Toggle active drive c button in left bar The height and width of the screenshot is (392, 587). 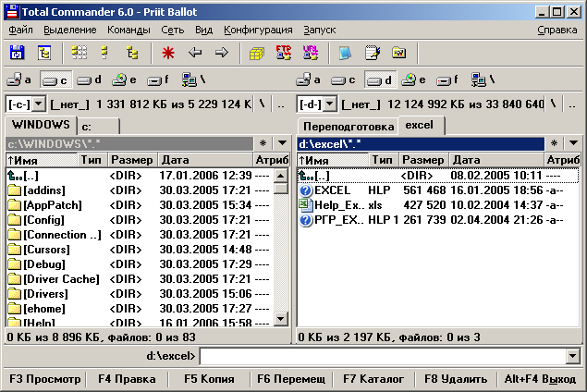[x=55, y=80]
